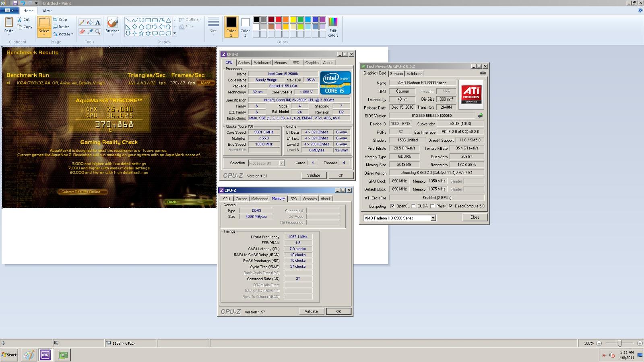644x362 pixels.
Task: Expand the Shapes gallery more arrow
Action: point(174,34)
